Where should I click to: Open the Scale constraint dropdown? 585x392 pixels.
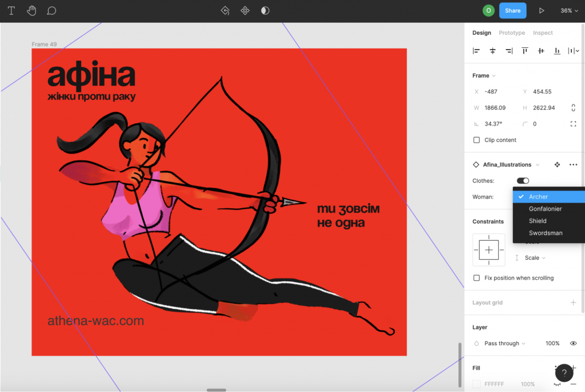(x=535, y=258)
